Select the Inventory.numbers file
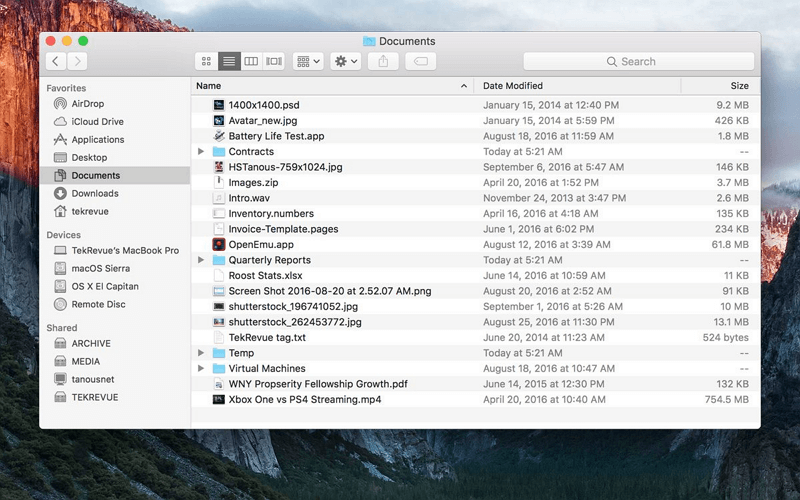Image resolution: width=800 pixels, height=500 pixels. [x=270, y=214]
